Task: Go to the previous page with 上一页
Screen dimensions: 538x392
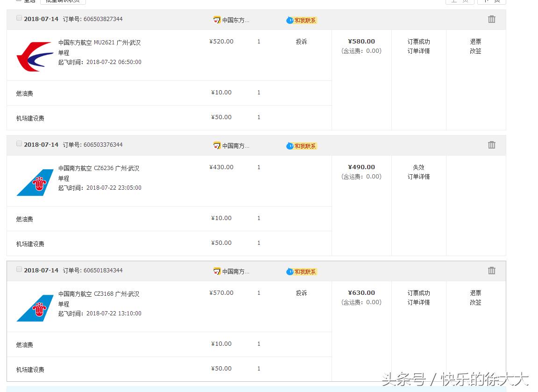Action: (x=460, y=1)
